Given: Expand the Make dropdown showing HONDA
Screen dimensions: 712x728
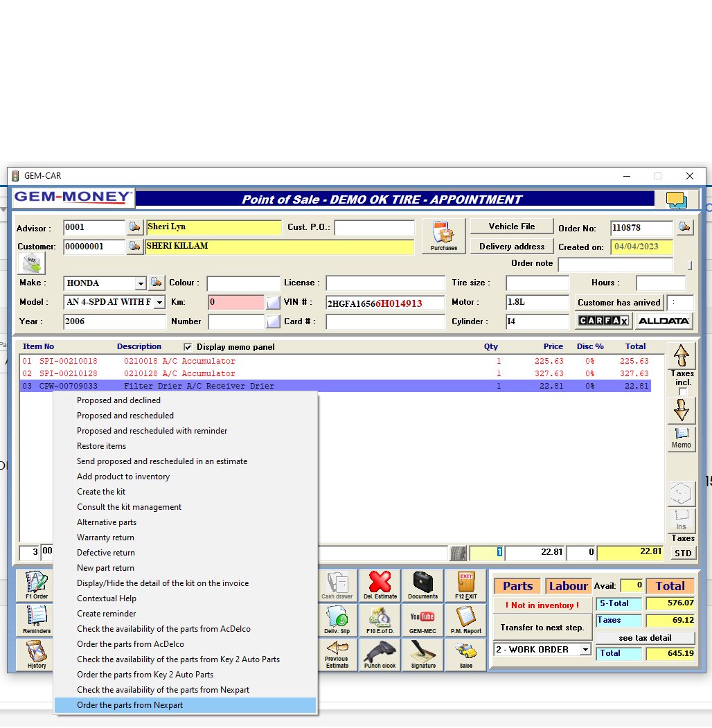Looking at the screenshot, I should [141, 283].
